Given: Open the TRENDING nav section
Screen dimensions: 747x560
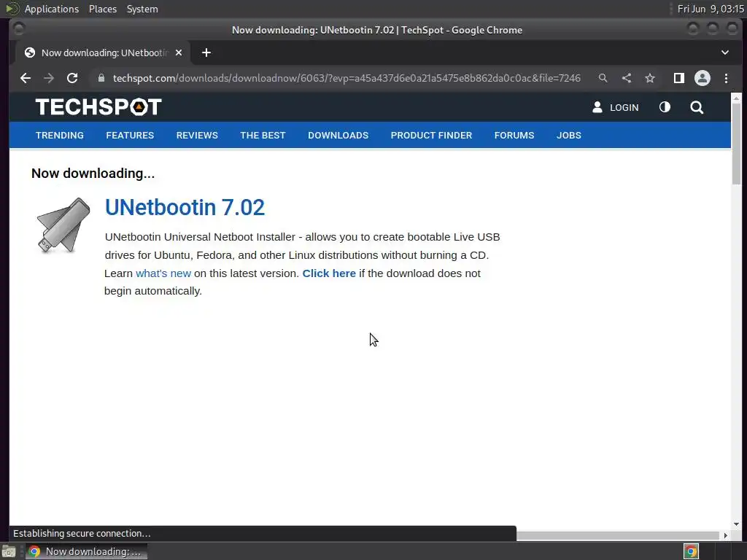Looking at the screenshot, I should 60,135.
